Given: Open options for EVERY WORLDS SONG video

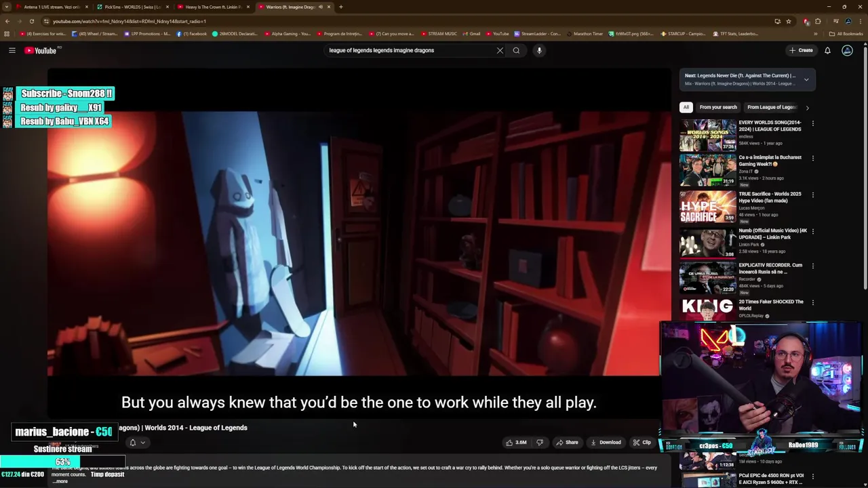Looking at the screenshot, I should pyautogui.click(x=812, y=123).
